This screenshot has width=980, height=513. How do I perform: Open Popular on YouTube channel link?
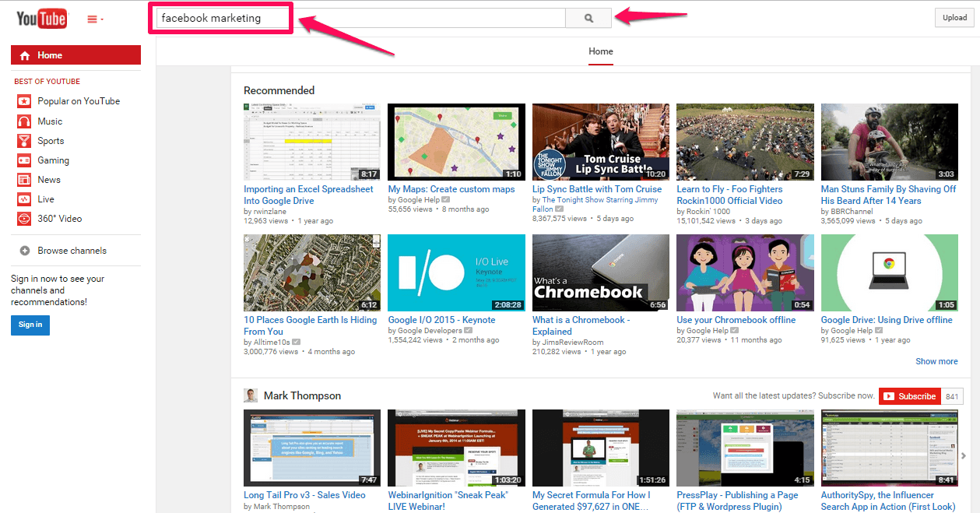click(79, 101)
